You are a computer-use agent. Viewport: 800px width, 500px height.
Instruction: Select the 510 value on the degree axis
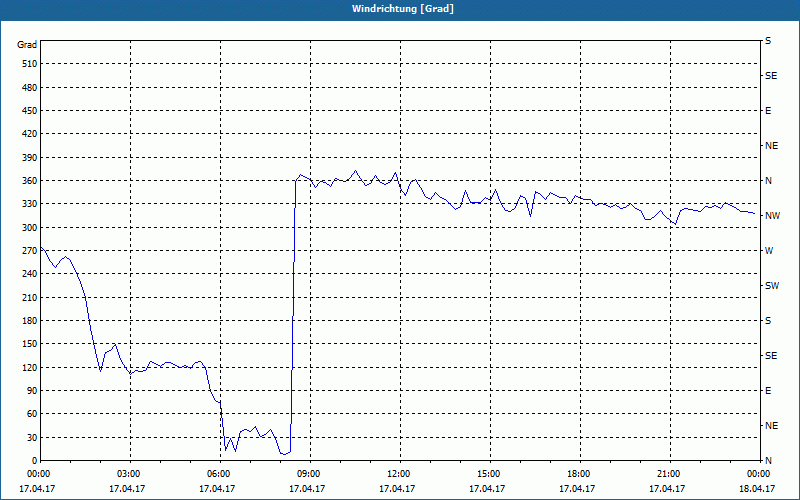coord(30,64)
